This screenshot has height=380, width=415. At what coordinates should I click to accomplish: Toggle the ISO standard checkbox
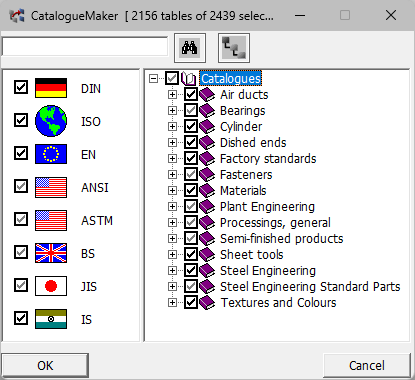(21, 120)
